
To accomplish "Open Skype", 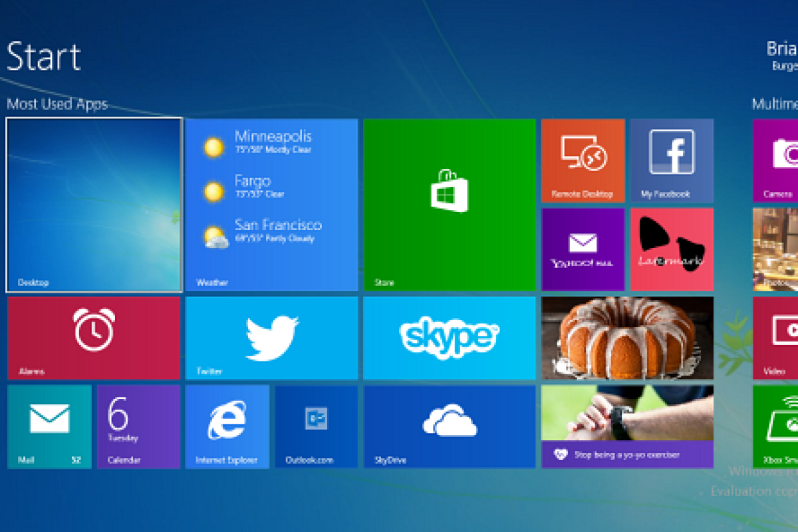I will coord(449,338).
